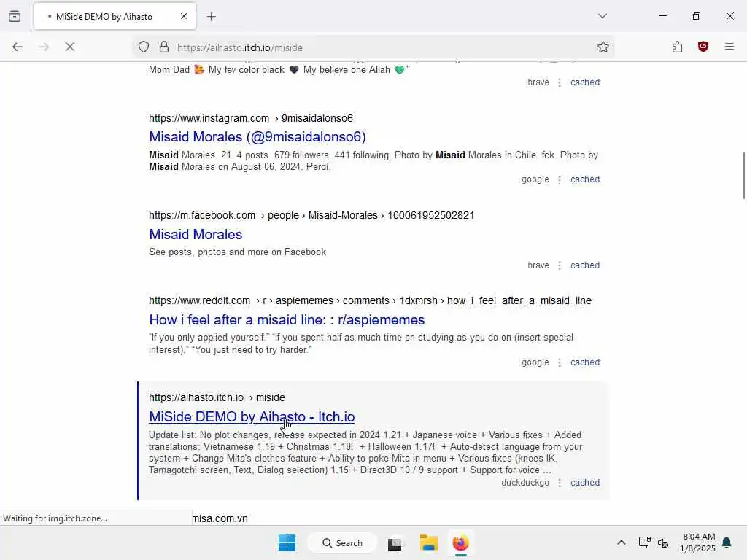Open network status tray icon
The image size is (747, 560).
click(645, 542)
